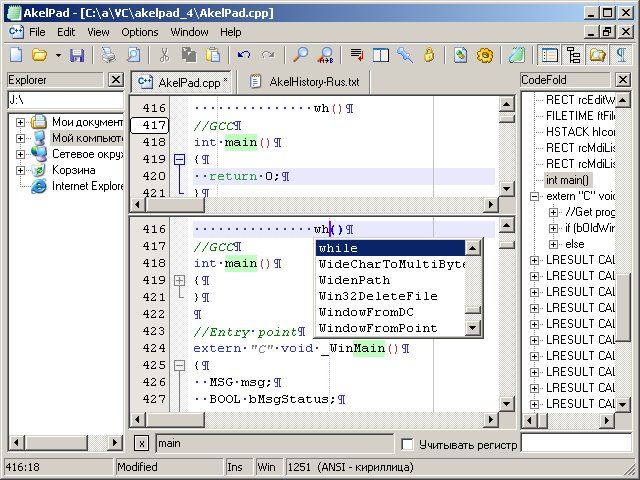Toggle the CodeFold tree panel toolbar button
The image size is (640, 480).
pyautogui.click(x=573, y=55)
